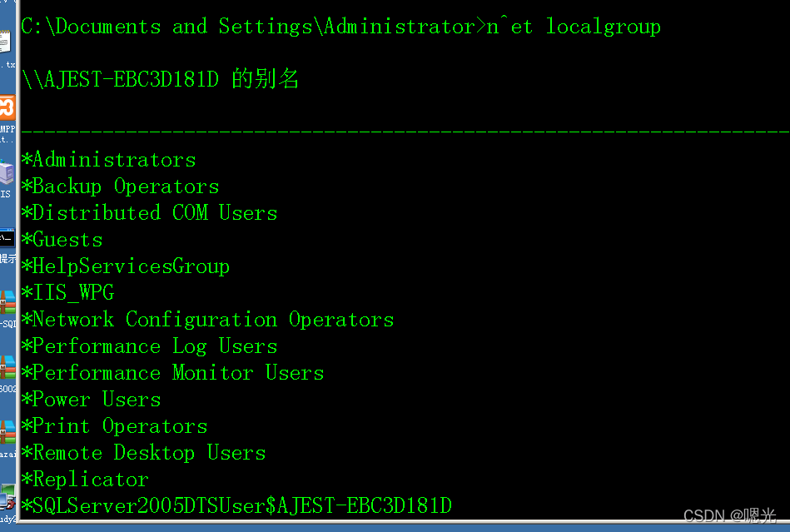Click the *SQLServer2005DTSUser$AJEST-EBC3D181D line
This screenshot has width=790, height=532.
point(236,505)
